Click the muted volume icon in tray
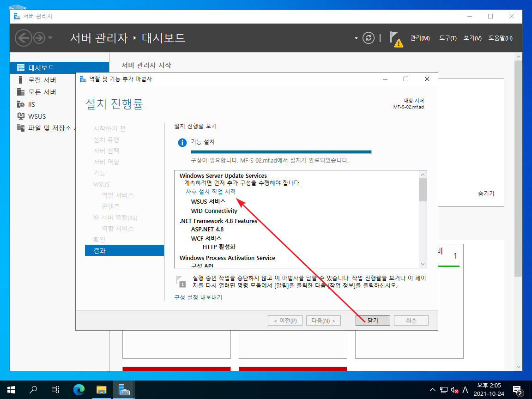This screenshot has width=532, height=399. pyautogui.click(x=454, y=390)
